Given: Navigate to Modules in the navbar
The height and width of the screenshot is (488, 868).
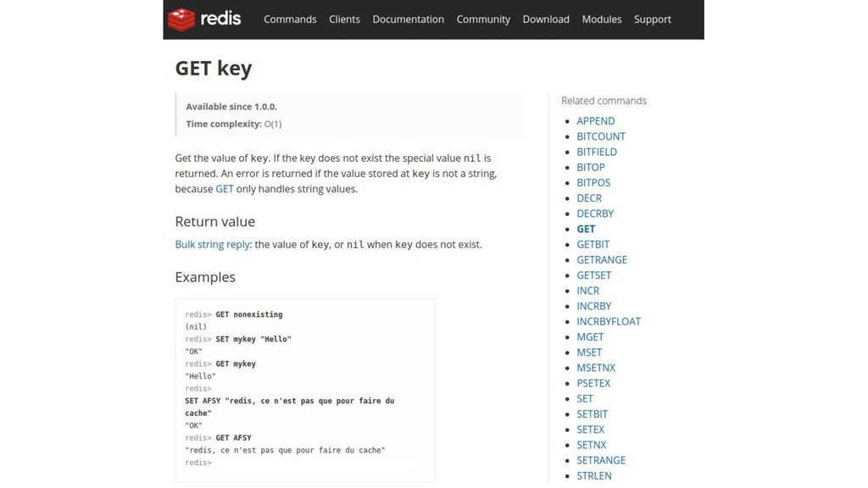Looking at the screenshot, I should [602, 19].
